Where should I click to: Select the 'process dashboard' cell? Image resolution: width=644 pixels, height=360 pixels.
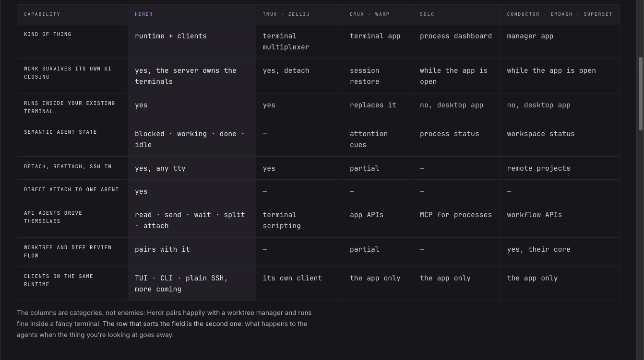coord(456,42)
